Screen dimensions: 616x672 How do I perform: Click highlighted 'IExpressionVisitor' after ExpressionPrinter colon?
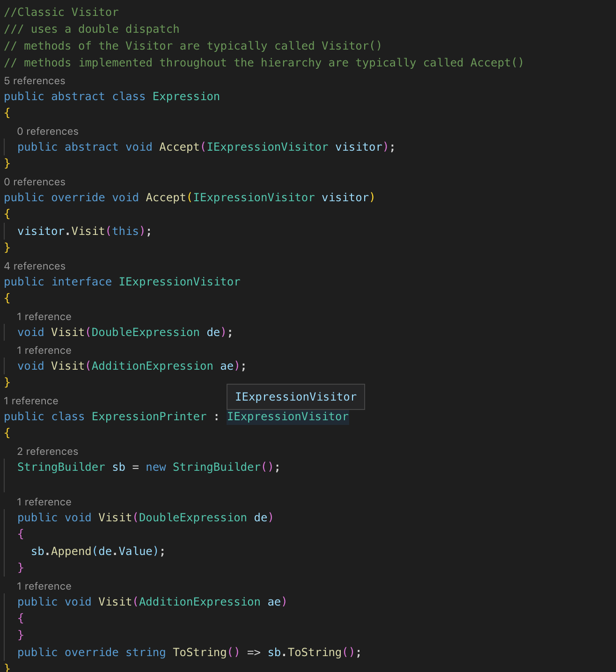(288, 416)
